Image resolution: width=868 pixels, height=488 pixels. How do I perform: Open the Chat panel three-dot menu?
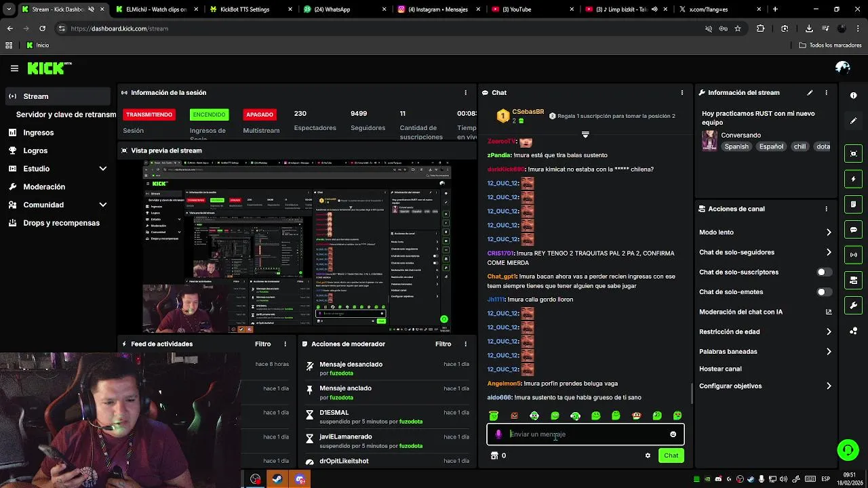point(682,93)
